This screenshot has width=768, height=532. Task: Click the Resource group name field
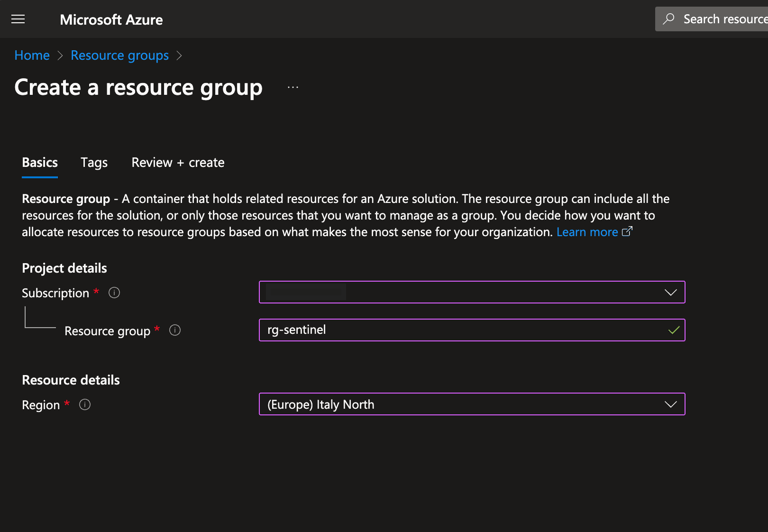(472, 330)
